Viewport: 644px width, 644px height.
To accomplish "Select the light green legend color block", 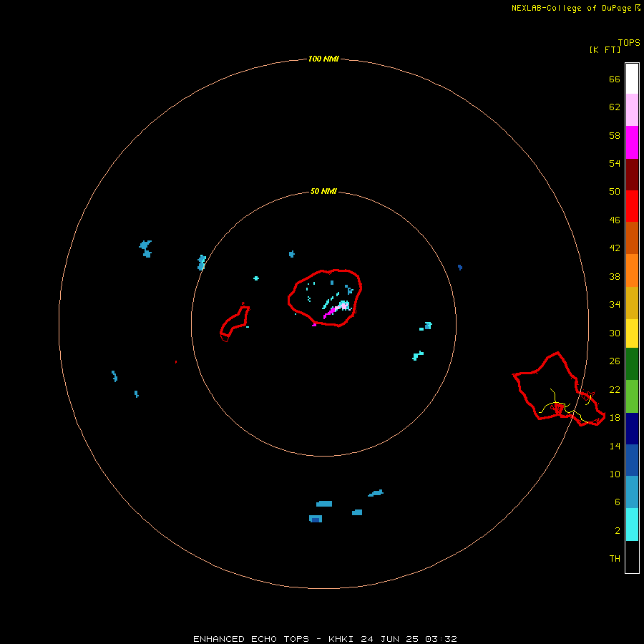I will (x=632, y=396).
